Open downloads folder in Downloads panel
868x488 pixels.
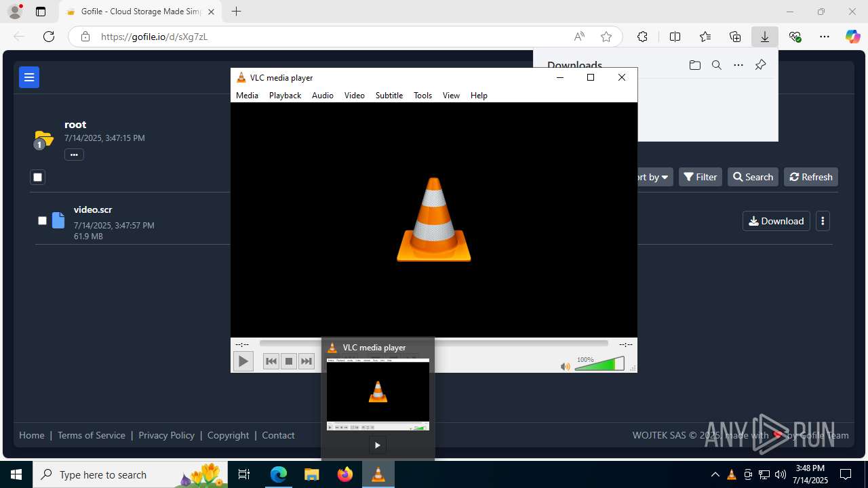click(x=694, y=65)
